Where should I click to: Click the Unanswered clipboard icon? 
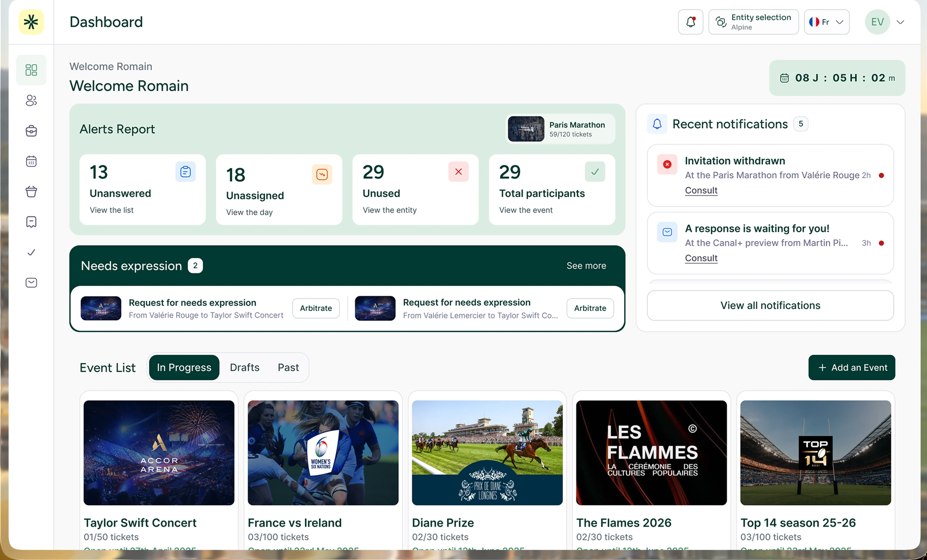coord(185,172)
